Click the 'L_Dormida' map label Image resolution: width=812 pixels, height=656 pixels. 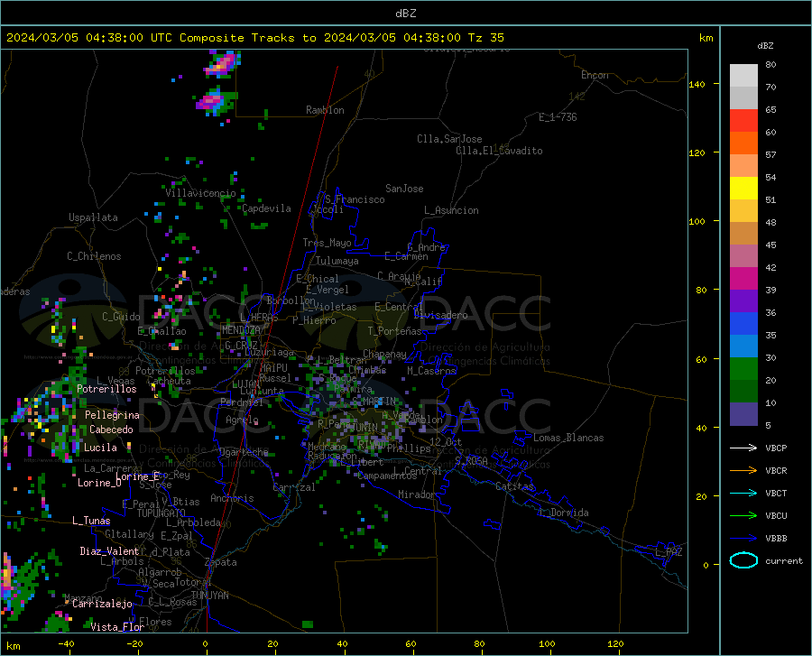pyautogui.click(x=564, y=513)
